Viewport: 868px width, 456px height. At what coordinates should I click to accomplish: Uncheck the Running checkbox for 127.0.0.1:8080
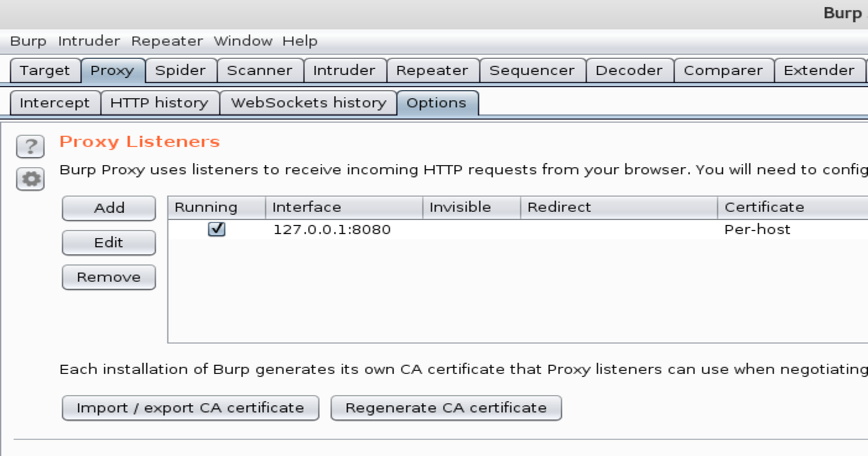coord(216,230)
